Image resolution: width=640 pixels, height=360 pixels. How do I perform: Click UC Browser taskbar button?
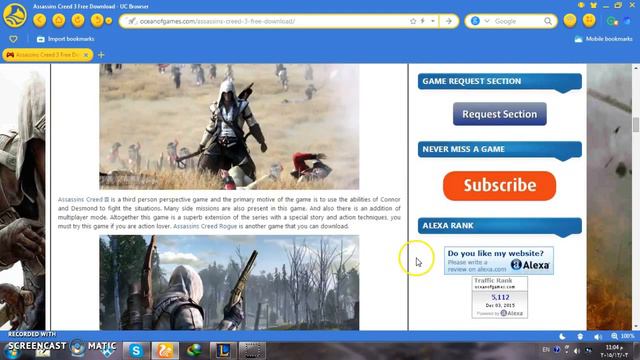click(x=165, y=351)
